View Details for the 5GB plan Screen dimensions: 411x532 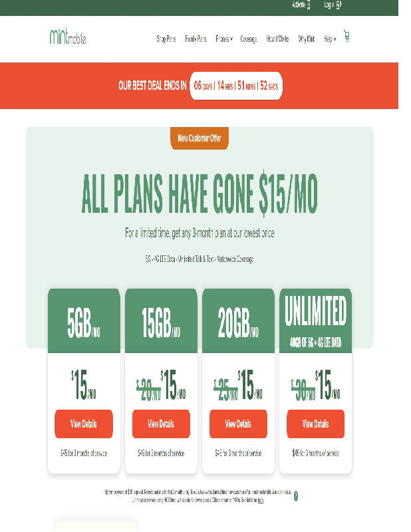[84, 424]
